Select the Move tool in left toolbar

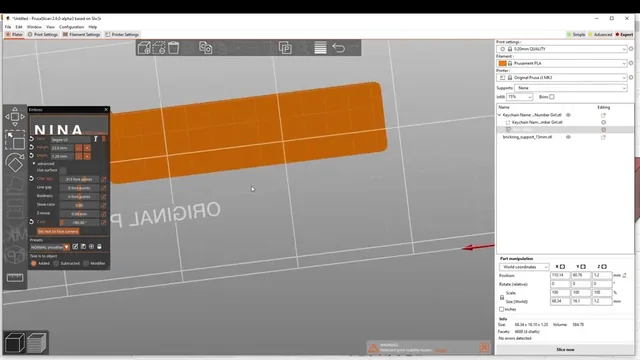point(15,116)
